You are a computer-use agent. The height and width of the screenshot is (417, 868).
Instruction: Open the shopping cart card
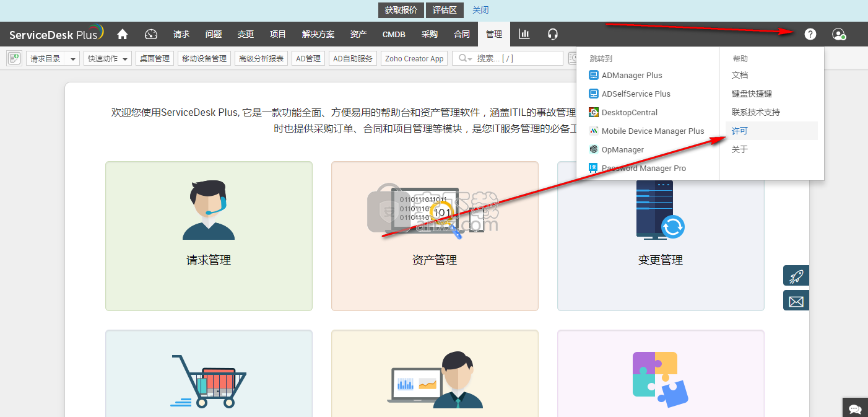(x=209, y=373)
